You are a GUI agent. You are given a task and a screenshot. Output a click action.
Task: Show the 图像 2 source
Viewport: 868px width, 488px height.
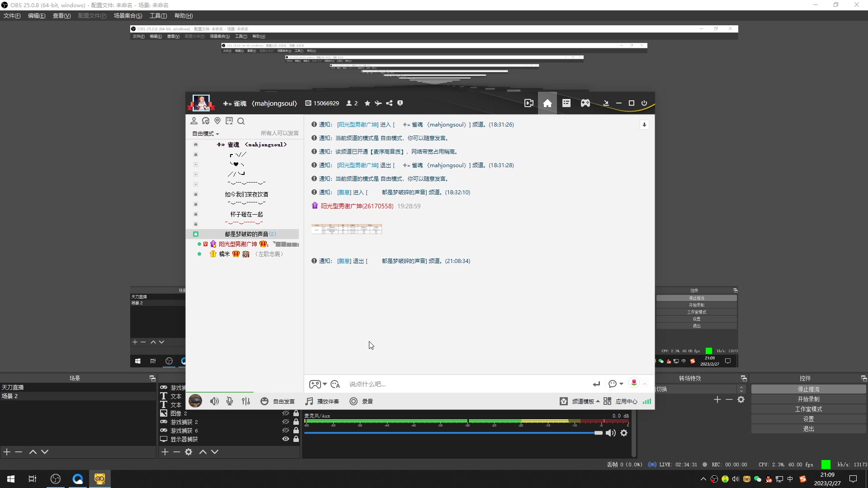point(286,413)
